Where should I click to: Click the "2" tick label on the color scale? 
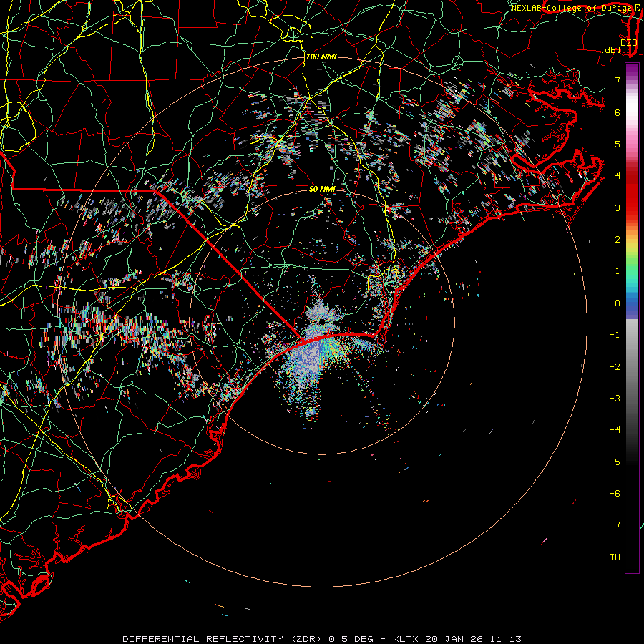[x=618, y=240]
